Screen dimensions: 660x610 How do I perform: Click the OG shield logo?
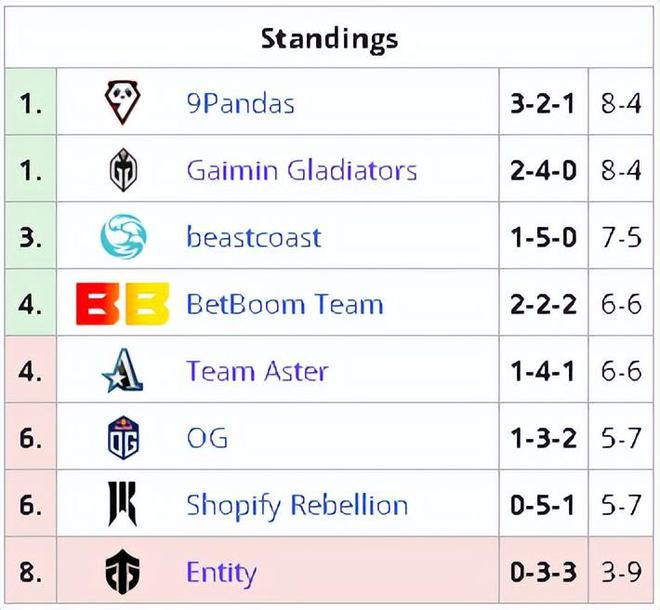pos(123,437)
